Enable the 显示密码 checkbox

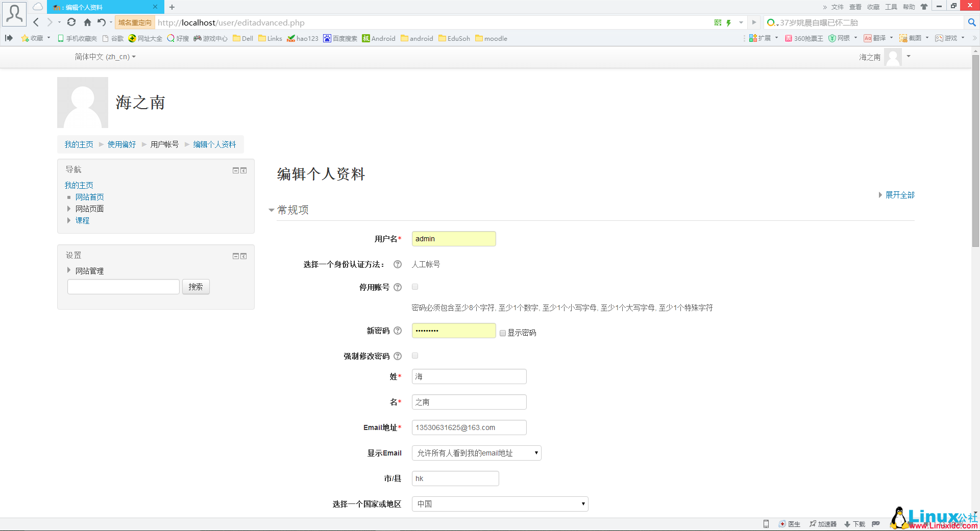pos(503,333)
